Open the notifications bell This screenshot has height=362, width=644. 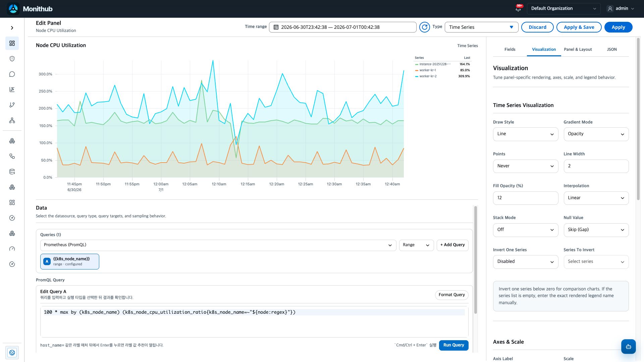coord(518,9)
